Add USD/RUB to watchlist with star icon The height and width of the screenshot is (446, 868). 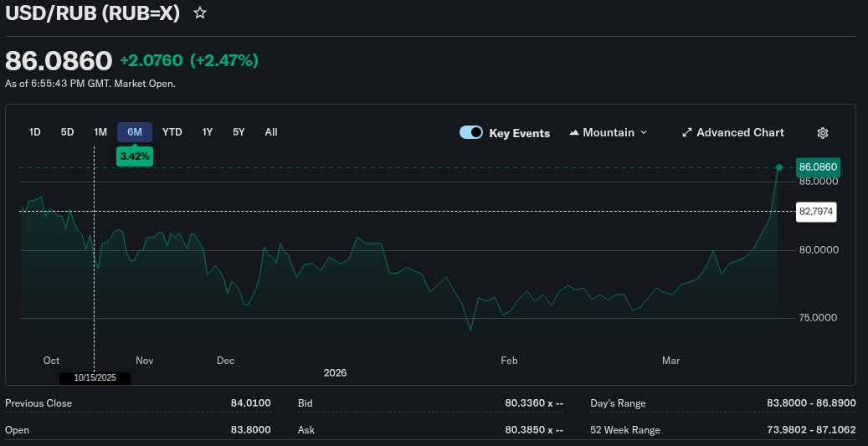coord(200,13)
